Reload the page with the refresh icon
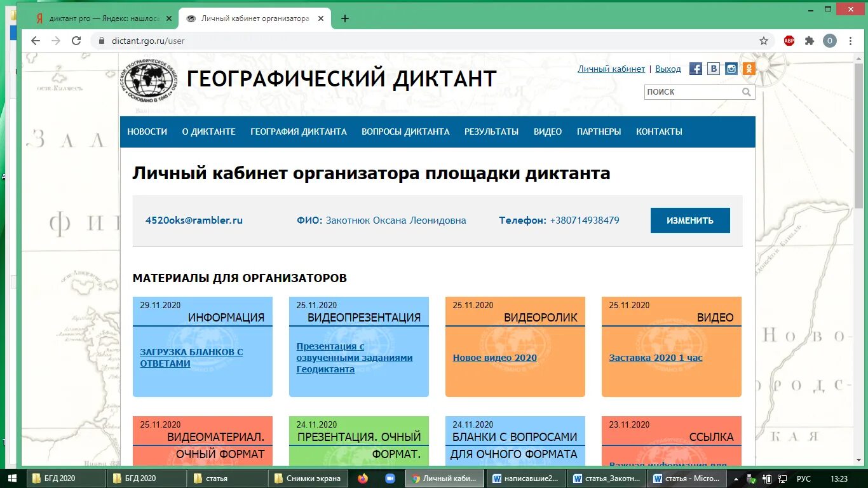 coord(76,41)
